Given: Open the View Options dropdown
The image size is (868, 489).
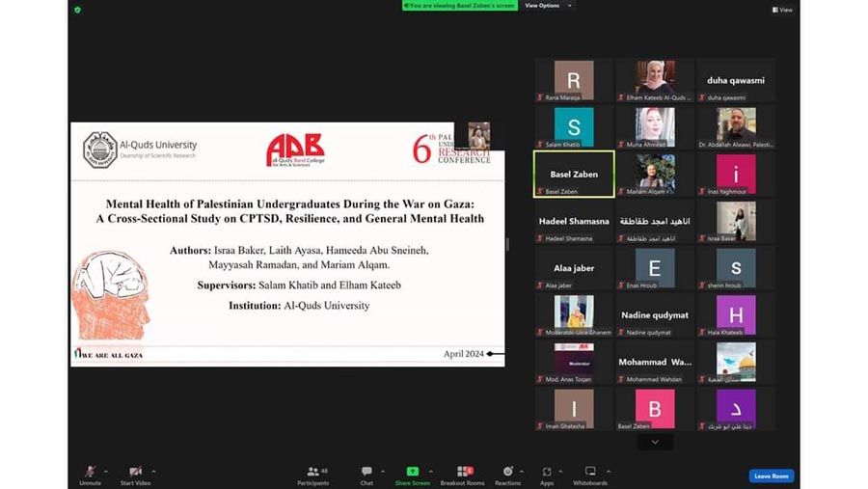Looking at the screenshot, I should (547, 6).
